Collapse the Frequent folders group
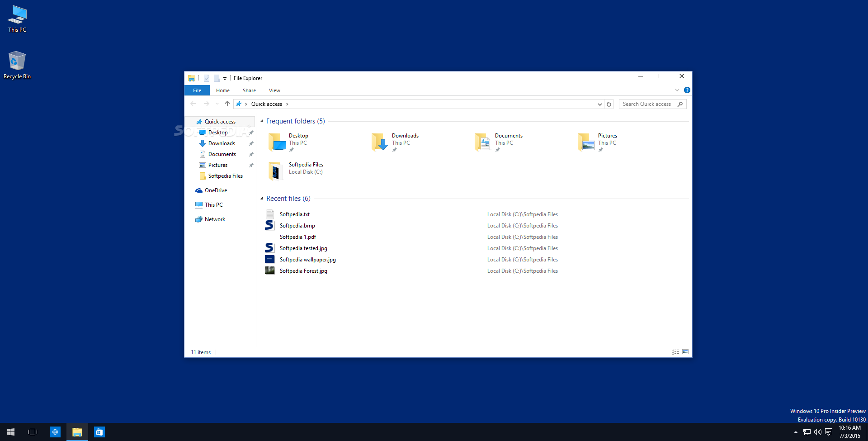Screen dimensions: 868x441 (x=262, y=121)
